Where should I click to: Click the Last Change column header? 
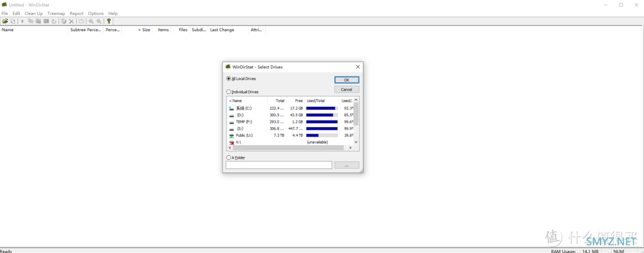[x=228, y=30]
